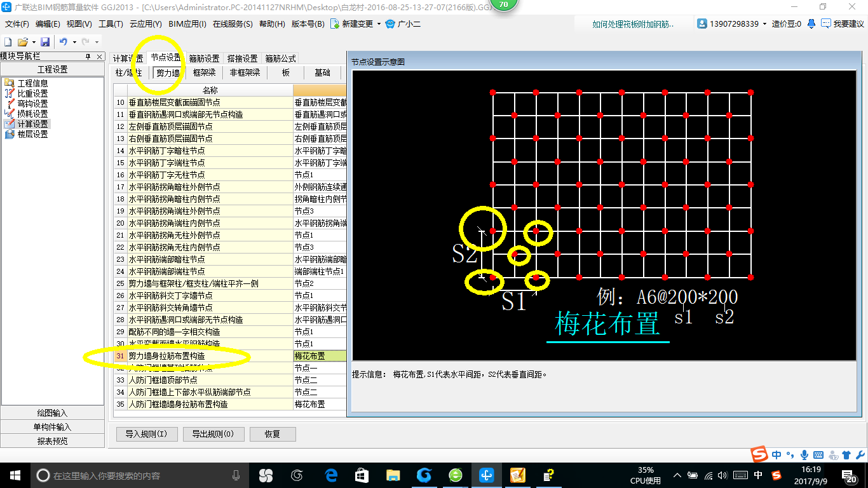
Task: Open the 文件(F) menu
Action: coord(17,24)
